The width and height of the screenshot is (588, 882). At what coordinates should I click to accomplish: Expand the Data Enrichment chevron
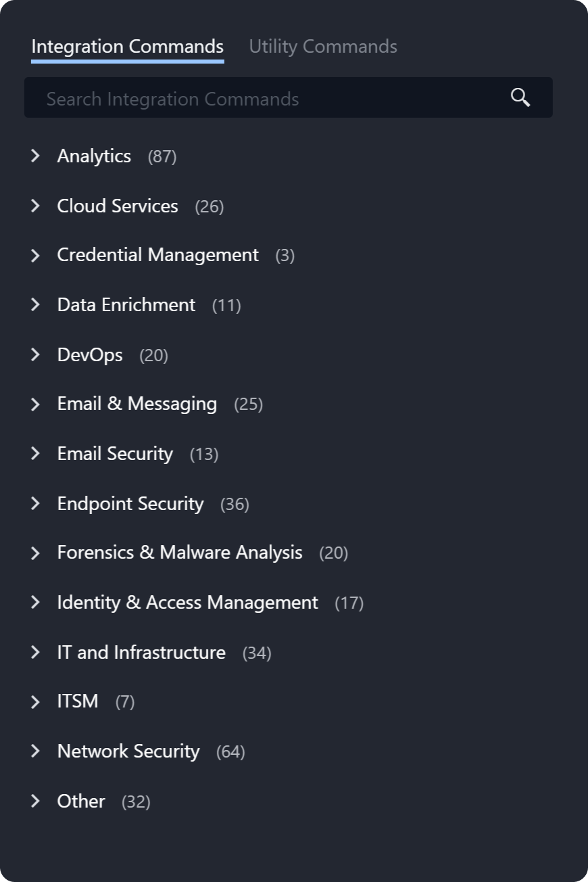pyautogui.click(x=36, y=305)
